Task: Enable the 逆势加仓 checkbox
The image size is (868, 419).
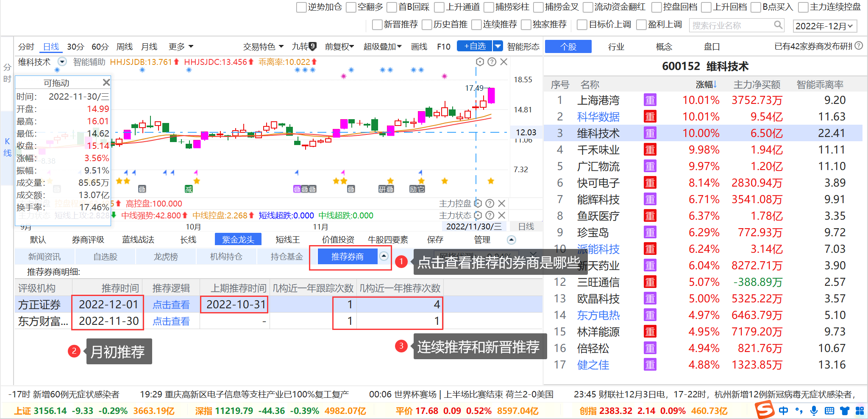Action: pos(301,7)
